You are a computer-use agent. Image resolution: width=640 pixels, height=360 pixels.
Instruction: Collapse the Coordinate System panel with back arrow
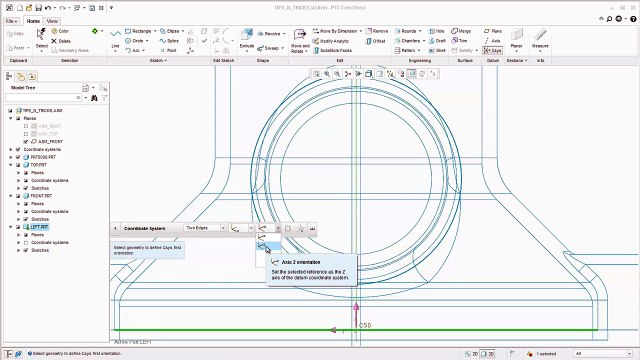point(116,228)
